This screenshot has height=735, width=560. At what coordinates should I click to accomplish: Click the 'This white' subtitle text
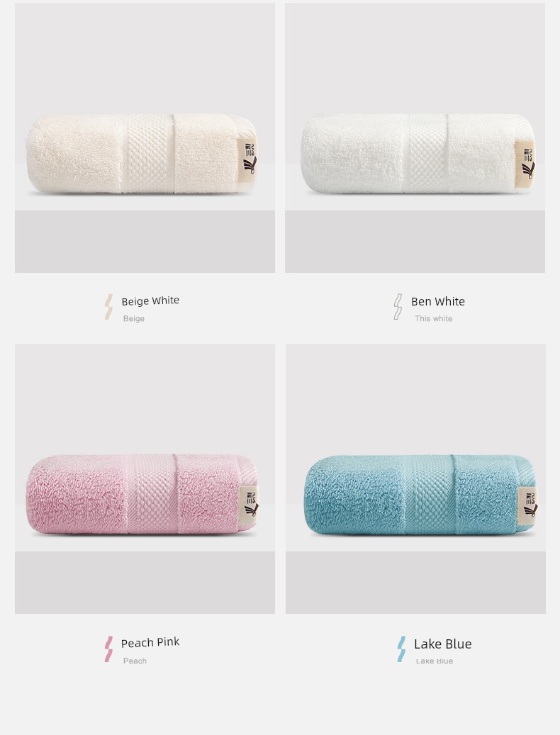434,319
